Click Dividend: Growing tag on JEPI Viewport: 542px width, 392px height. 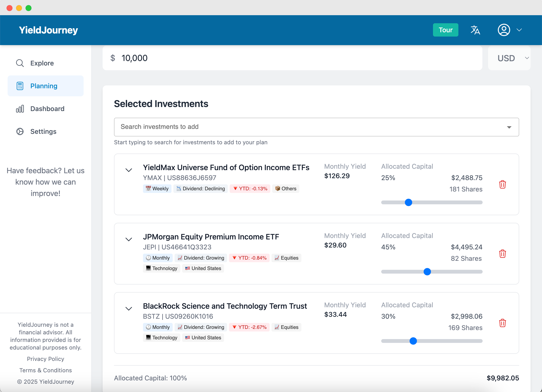201,258
